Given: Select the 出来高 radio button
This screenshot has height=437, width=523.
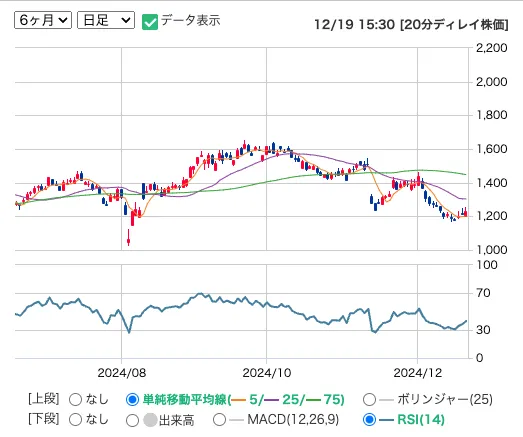Looking at the screenshot, I should pos(132,420).
